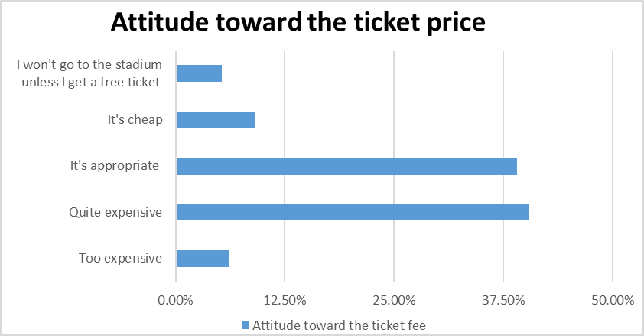
Task: Click the "It's cheap" bar
Action: click(x=215, y=120)
